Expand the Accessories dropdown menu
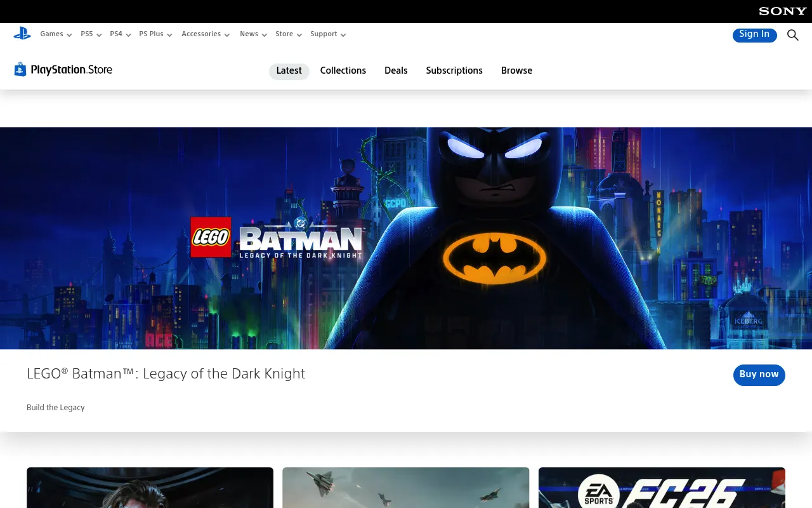 [206, 34]
